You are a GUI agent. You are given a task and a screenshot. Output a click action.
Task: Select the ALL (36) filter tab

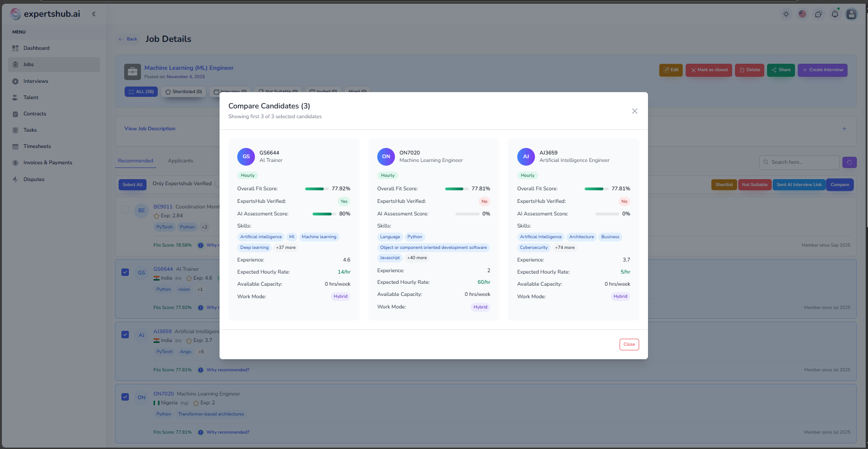pyautogui.click(x=141, y=92)
